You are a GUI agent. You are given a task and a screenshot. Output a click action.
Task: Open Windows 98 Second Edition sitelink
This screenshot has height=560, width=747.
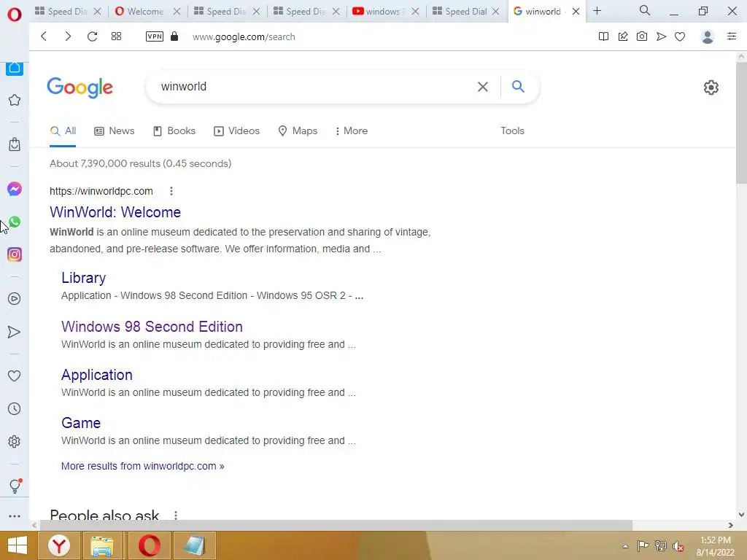[152, 327]
